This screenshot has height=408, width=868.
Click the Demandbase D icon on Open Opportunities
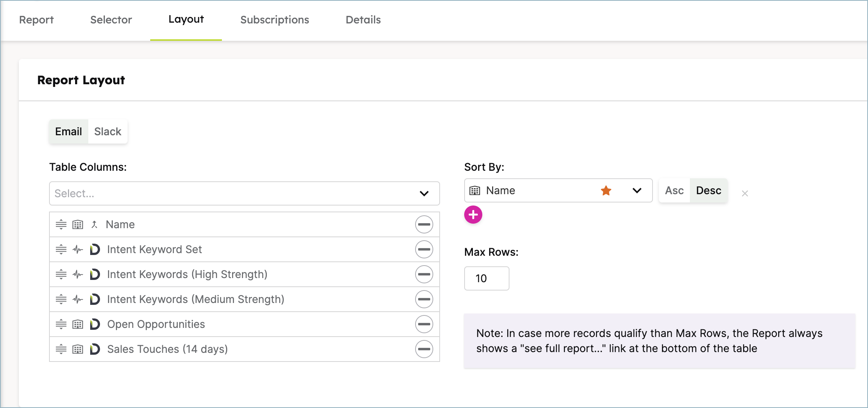pos(95,324)
